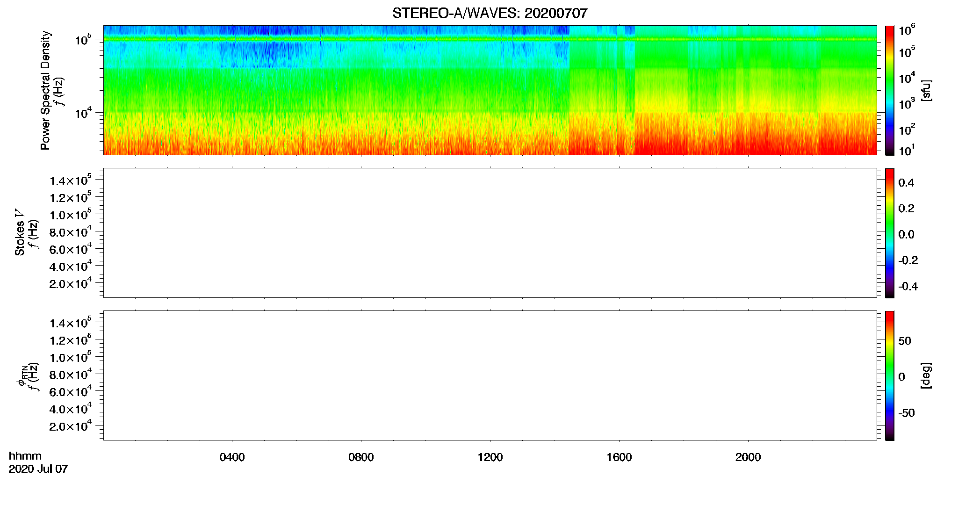Click the -50 tick on degrees colorbar
This screenshot has width=980, height=505.
coord(907,413)
